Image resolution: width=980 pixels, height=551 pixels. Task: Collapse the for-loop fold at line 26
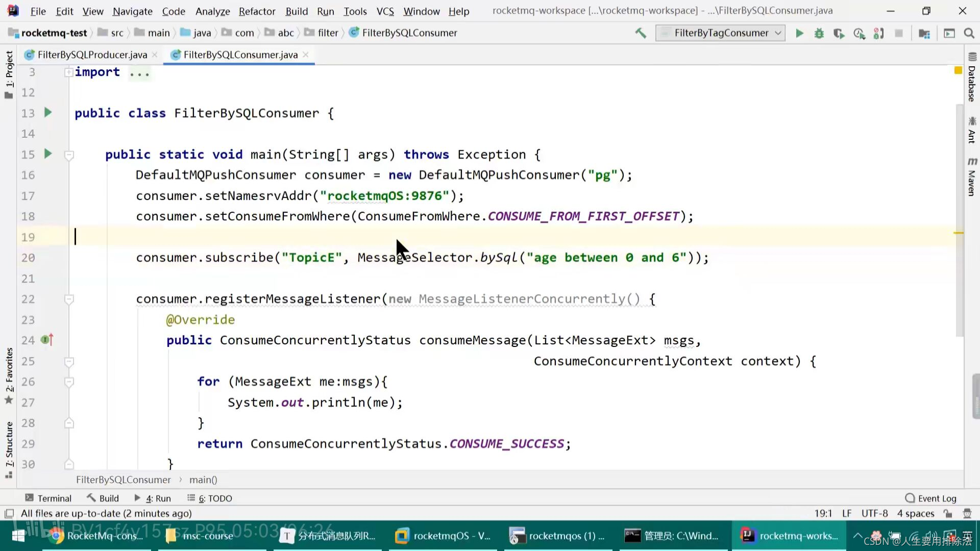(x=69, y=382)
